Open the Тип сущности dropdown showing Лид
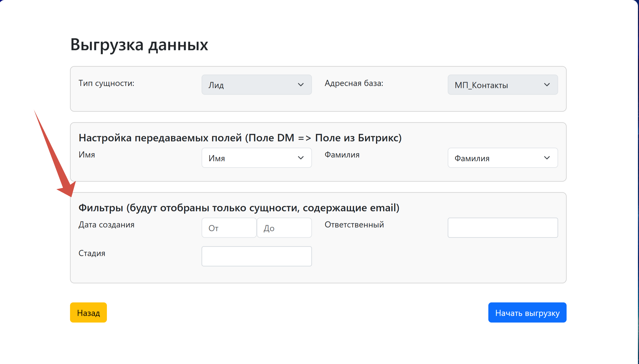Screen dimensions: 639x364 pyautogui.click(x=256, y=85)
